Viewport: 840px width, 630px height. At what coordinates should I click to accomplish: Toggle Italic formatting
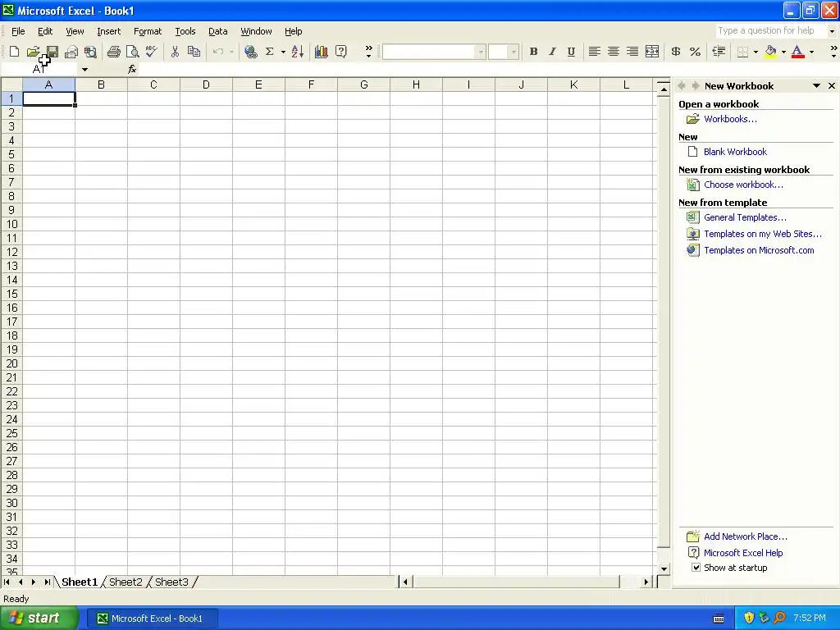pyautogui.click(x=552, y=52)
